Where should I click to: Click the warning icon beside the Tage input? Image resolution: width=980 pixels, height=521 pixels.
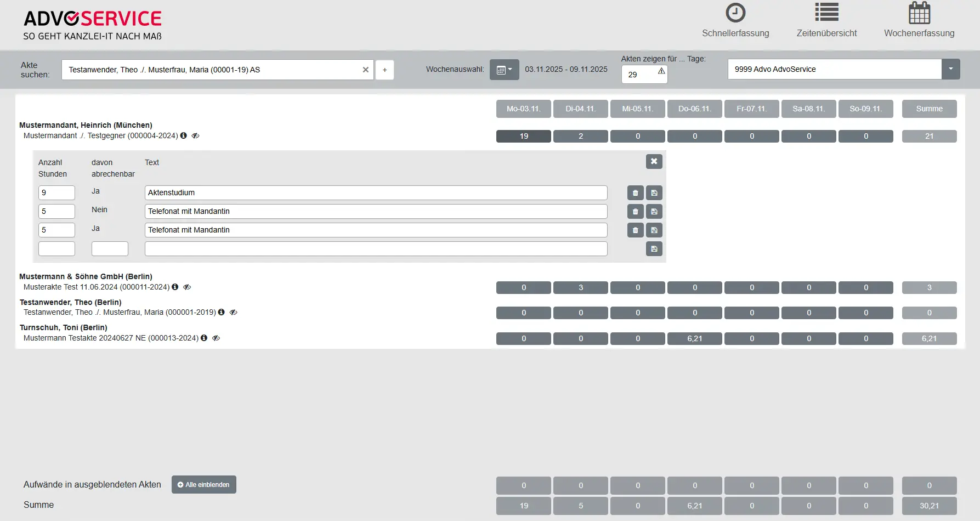pos(661,71)
